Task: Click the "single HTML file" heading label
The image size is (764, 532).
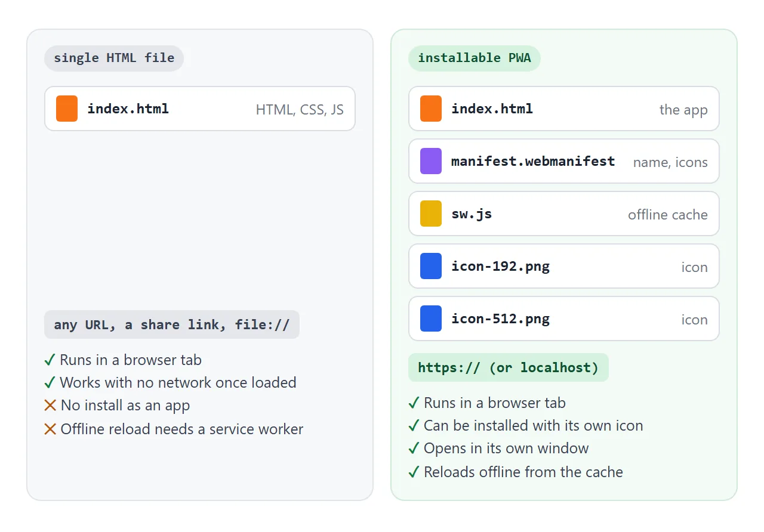Action: tap(114, 58)
